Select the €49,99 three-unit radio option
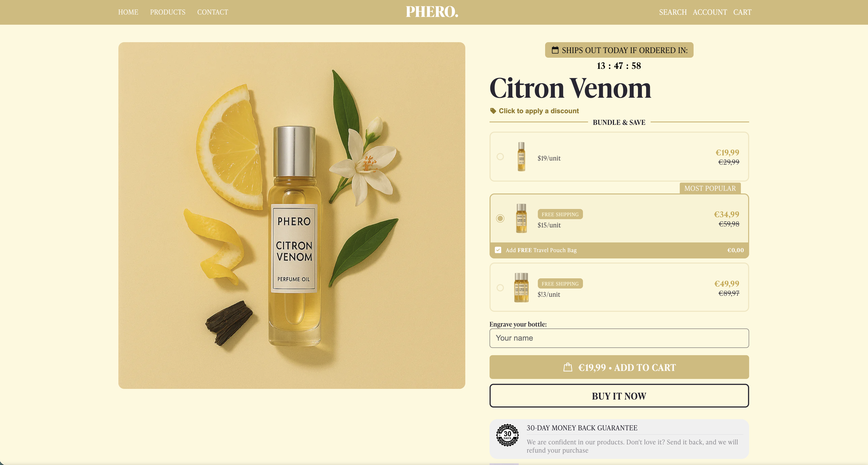Viewport: 868px width, 465px height. [x=500, y=288]
